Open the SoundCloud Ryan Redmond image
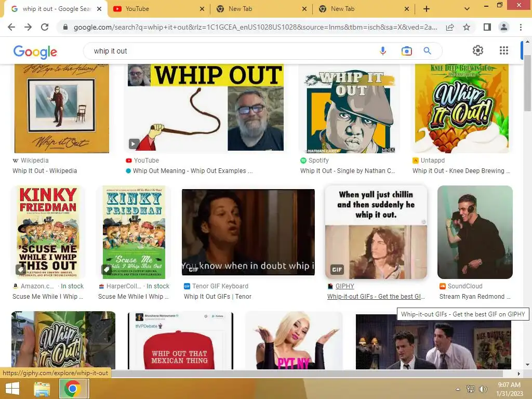Screen dimensions: 532x399 475,232
